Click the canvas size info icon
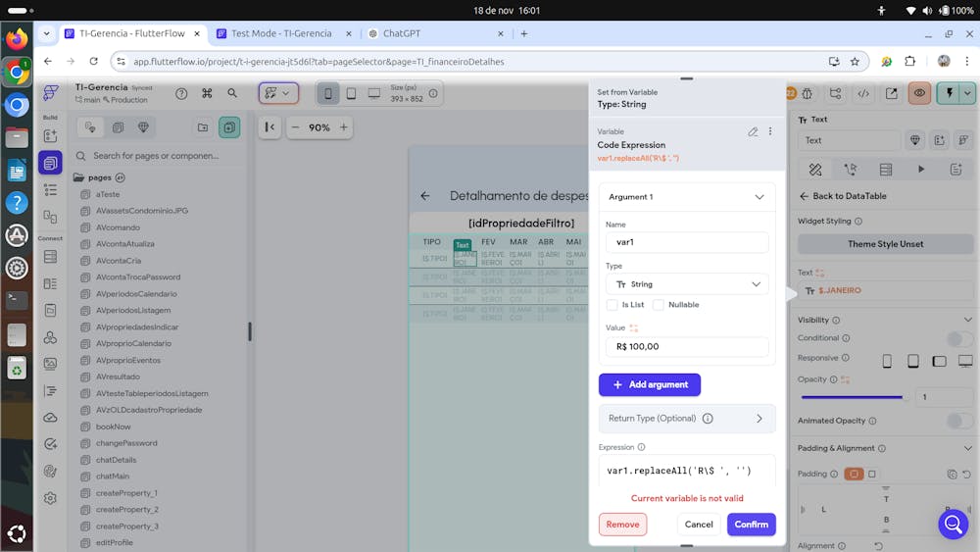The height and width of the screenshot is (552, 980). (x=433, y=94)
